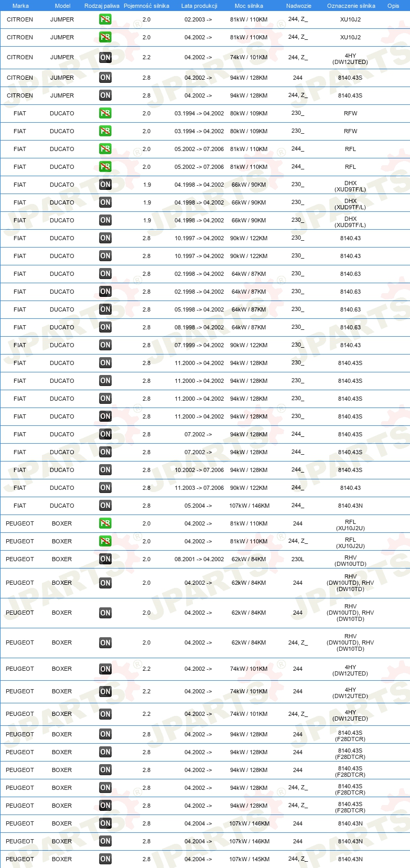Select 'RHV (DW10UTD)' in the 08.2001 Peugeot row

point(350,561)
